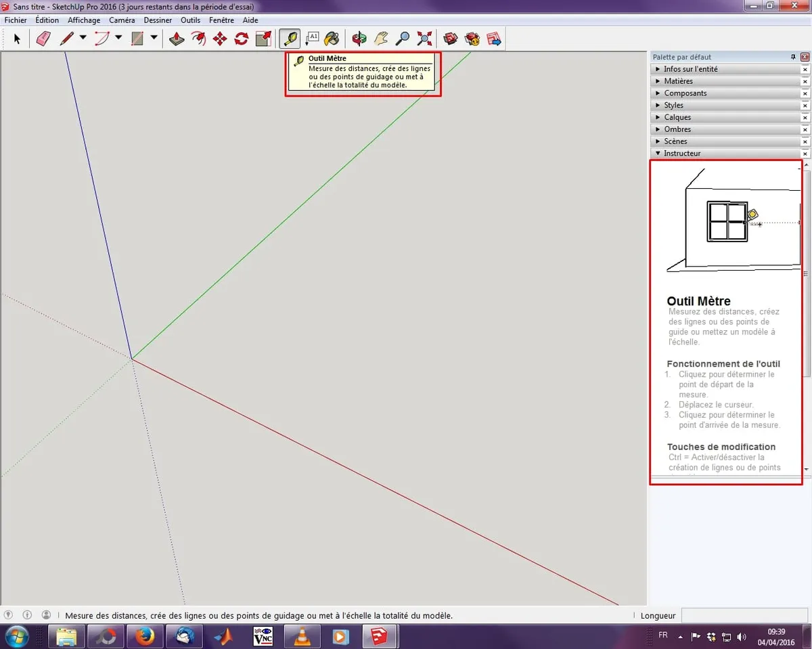Image resolution: width=812 pixels, height=649 pixels.
Task: Choose the Rotate tool
Action: coord(242,39)
